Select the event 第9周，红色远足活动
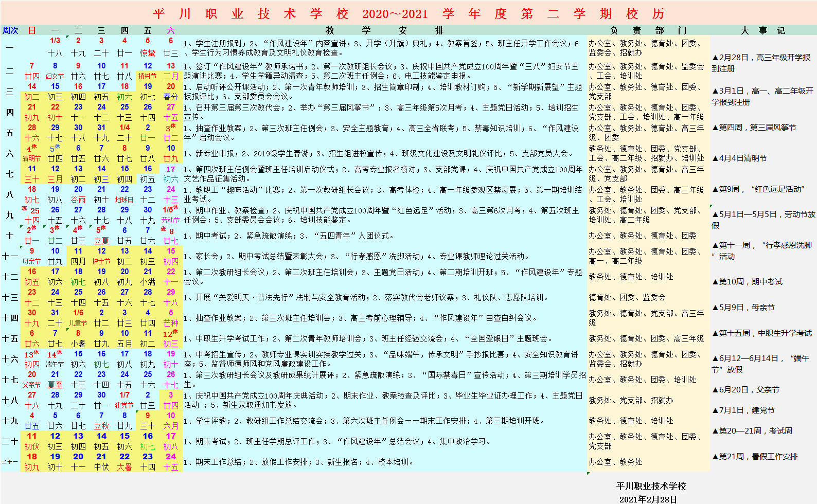The image size is (817, 504). pyautogui.click(x=758, y=189)
